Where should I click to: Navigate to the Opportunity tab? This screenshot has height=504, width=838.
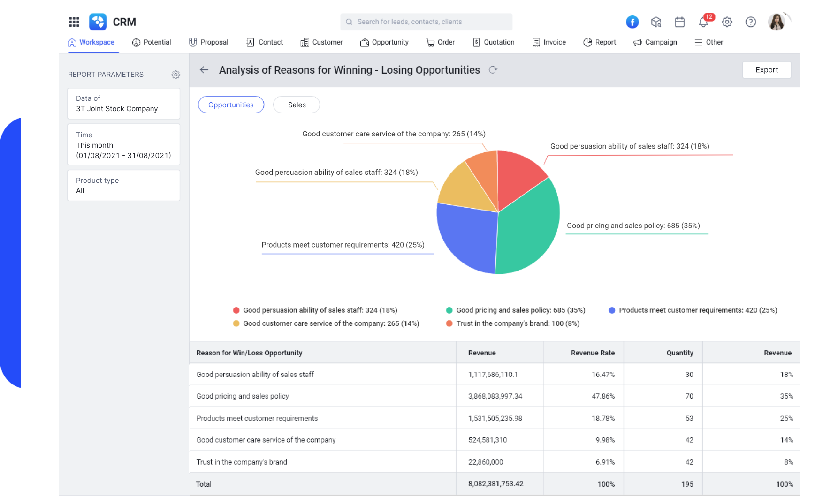tap(385, 42)
